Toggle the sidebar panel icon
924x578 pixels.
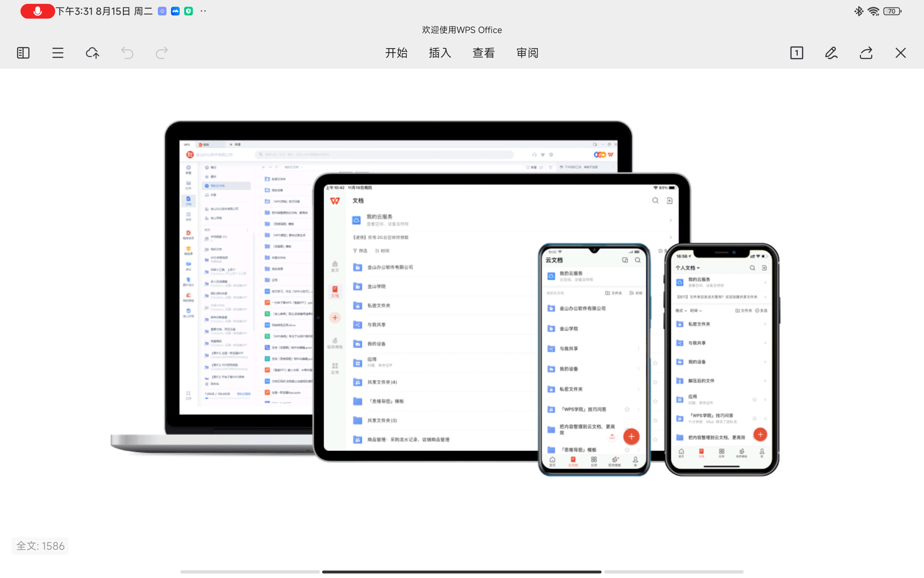pos(23,53)
